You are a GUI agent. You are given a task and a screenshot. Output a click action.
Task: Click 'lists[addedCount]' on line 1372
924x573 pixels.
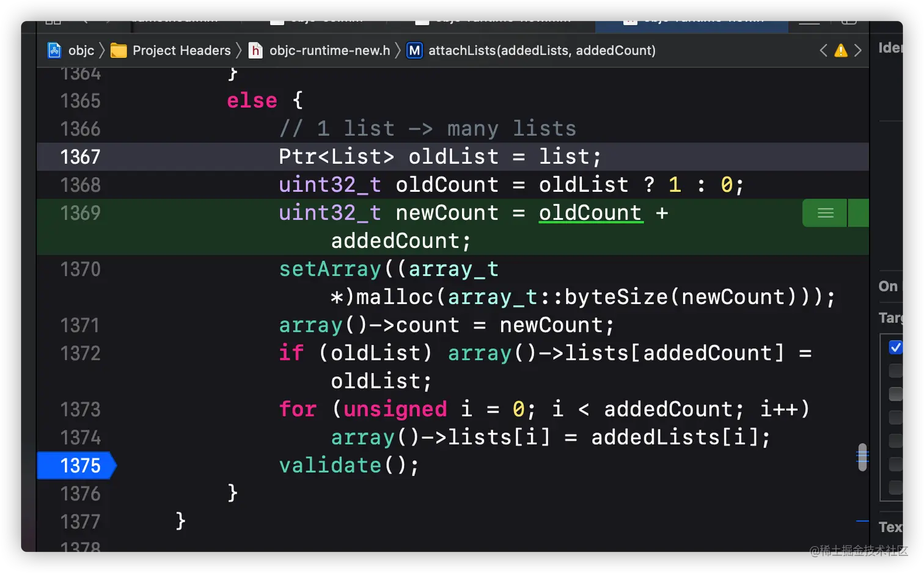point(675,354)
